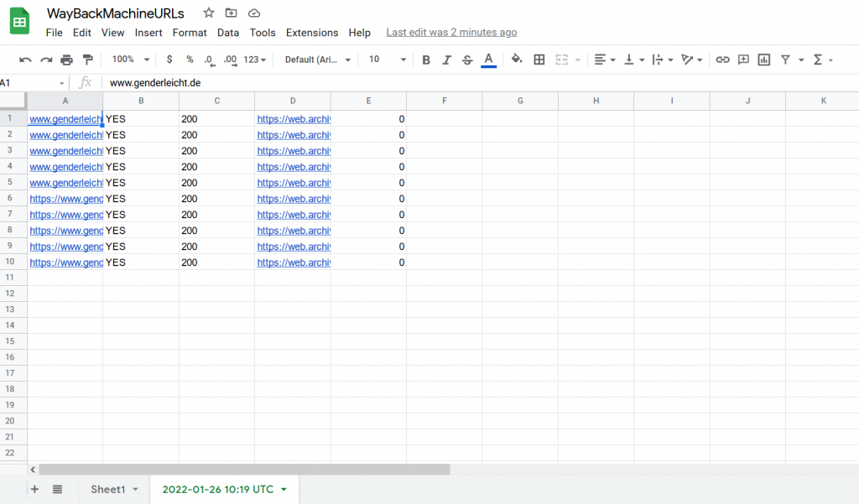Image resolution: width=859 pixels, height=504 pixels.
Task: Insert a comment
Action: (x=743, y=60)
